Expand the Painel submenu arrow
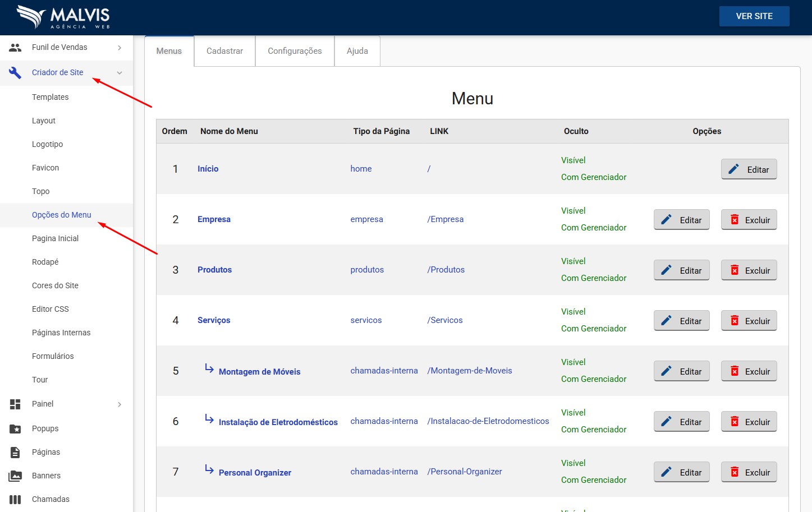This screenshot has width=812, height=512. [120, 404]
